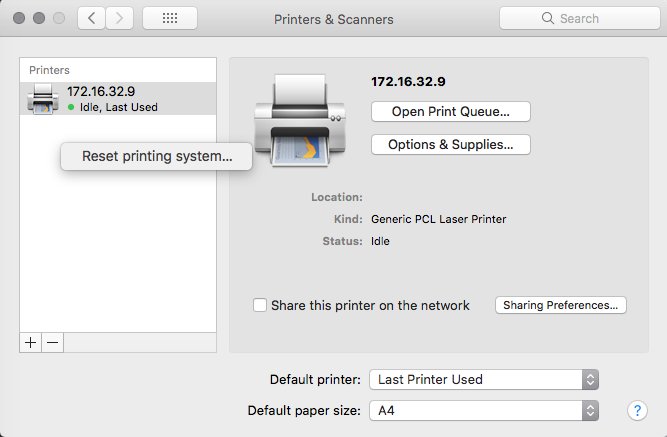Minimize the window with the second button
This screenshot has width=667, height=437.
click(x=39, y=18)
